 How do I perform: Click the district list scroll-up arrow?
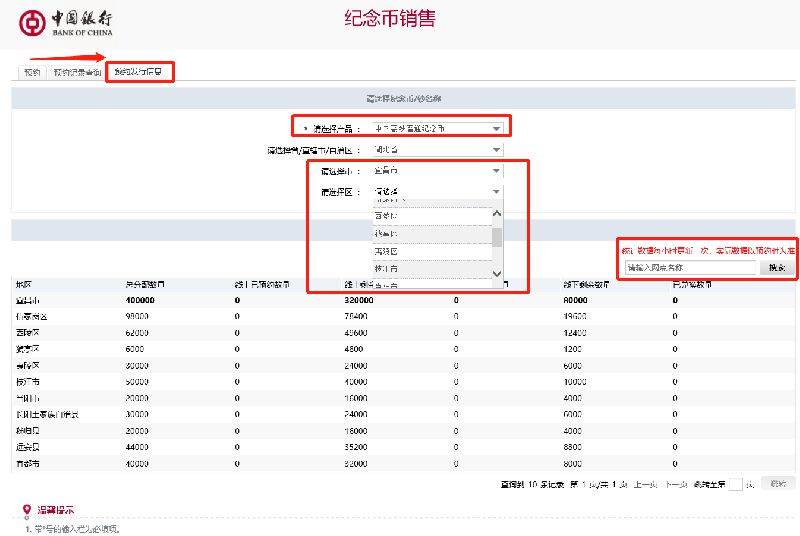coord(496,214)
